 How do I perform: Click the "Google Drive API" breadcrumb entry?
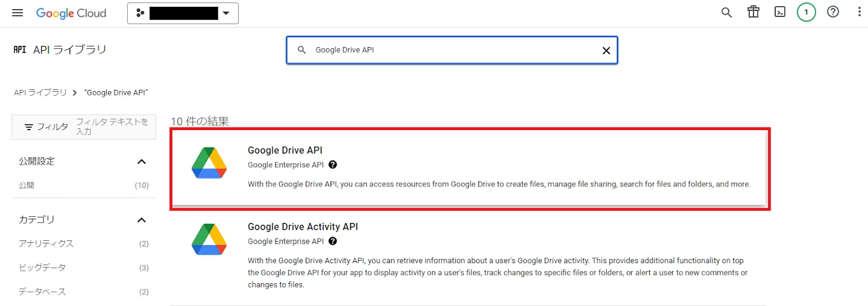click(x=116, y=92)
